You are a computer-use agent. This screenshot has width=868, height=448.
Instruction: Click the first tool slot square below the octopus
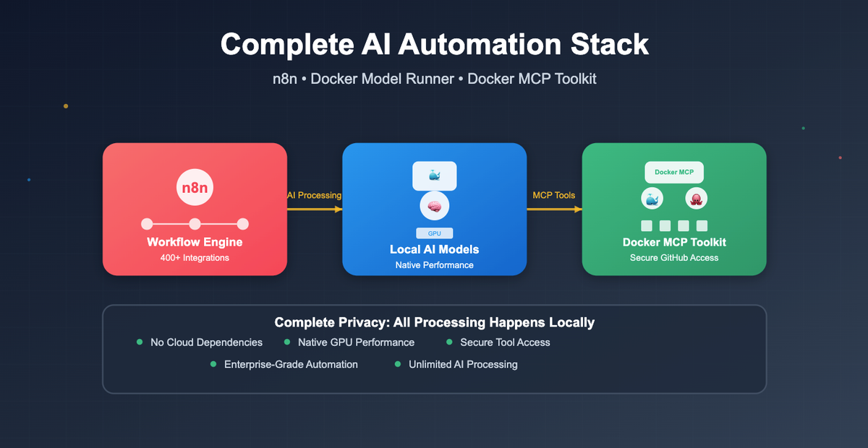646,225
